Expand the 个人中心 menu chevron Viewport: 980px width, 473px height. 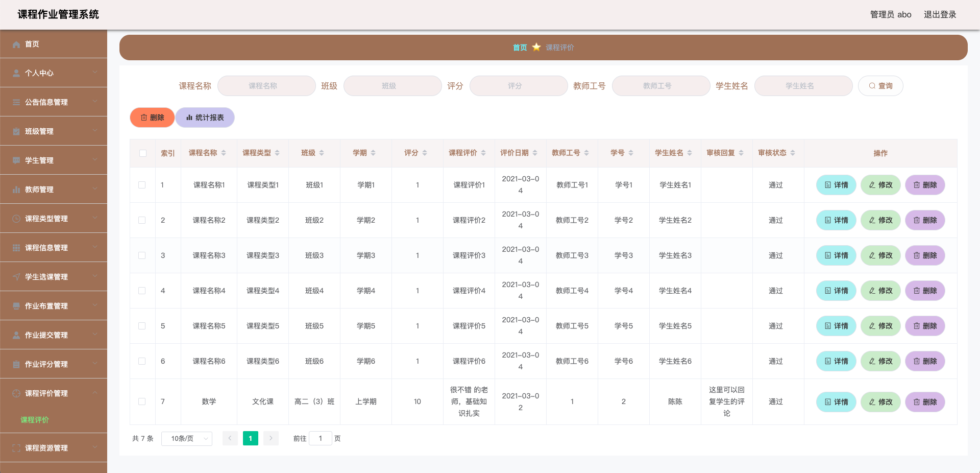pyautogui.click(x=95, y=73)
